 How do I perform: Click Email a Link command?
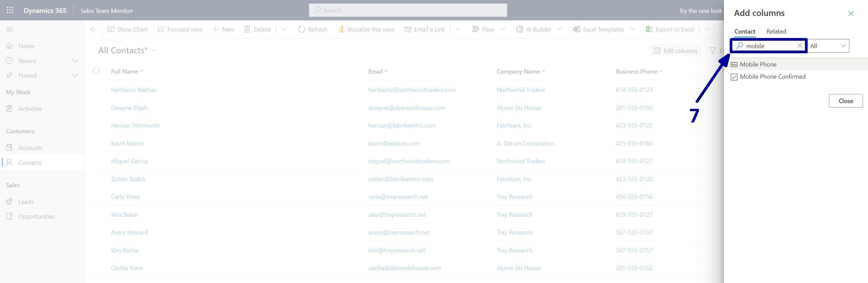(x=425, y=30)
